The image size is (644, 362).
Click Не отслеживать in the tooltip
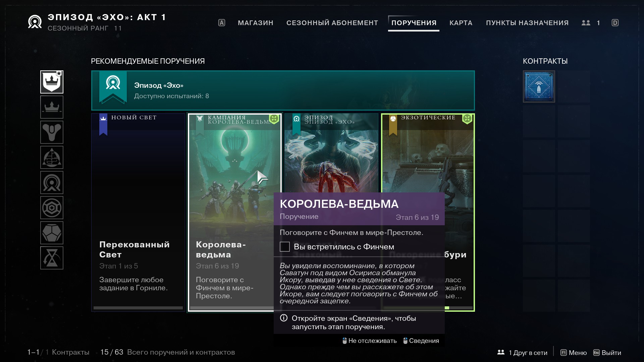[x=369, y=341]
